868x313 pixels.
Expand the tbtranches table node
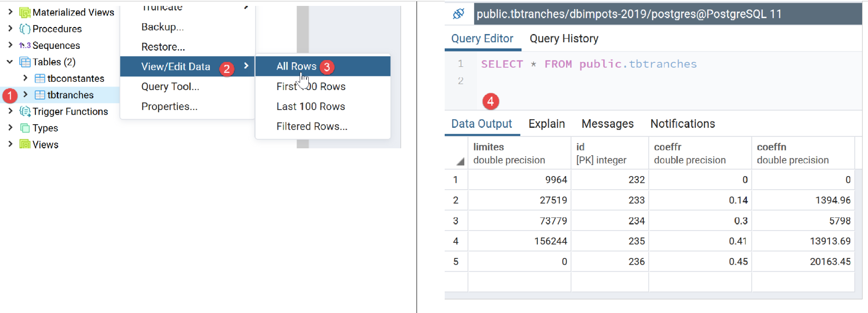(x=25, y=95)
